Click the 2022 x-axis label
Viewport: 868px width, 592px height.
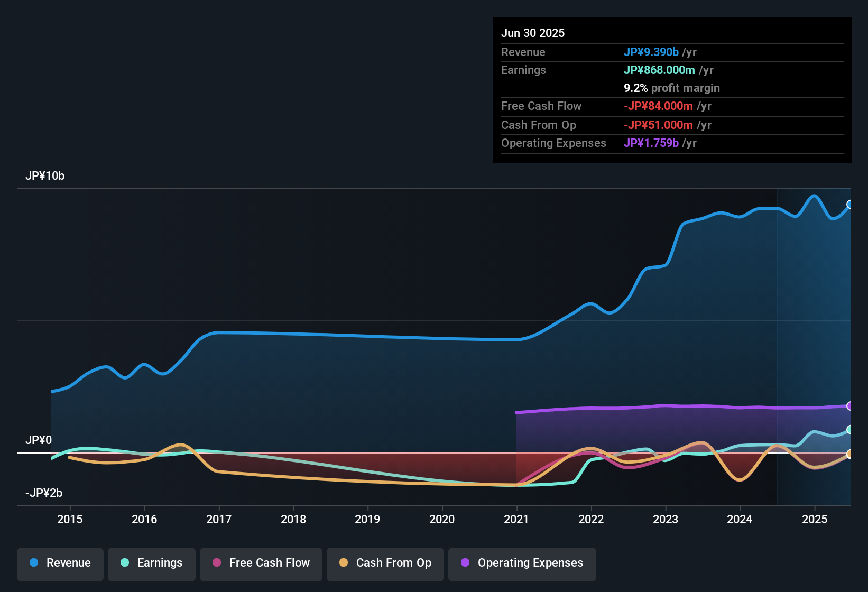(x=591, y=519)
